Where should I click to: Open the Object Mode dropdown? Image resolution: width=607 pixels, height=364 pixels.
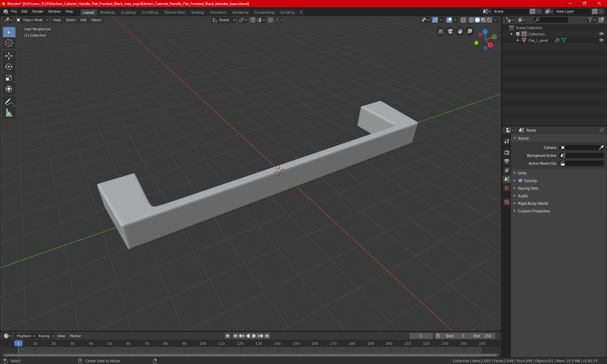coord(32,20)
